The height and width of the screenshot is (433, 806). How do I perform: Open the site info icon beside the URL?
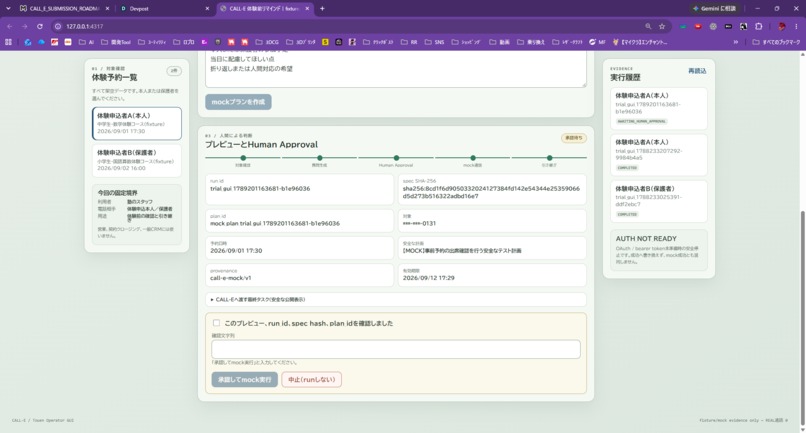click(58, 26)
